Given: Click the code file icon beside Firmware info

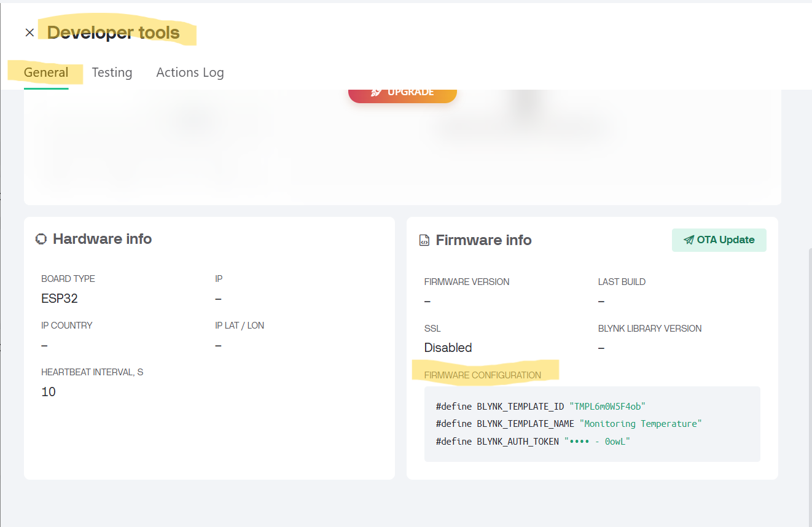Looking at the screenshot, I should (x=424, y=240).
